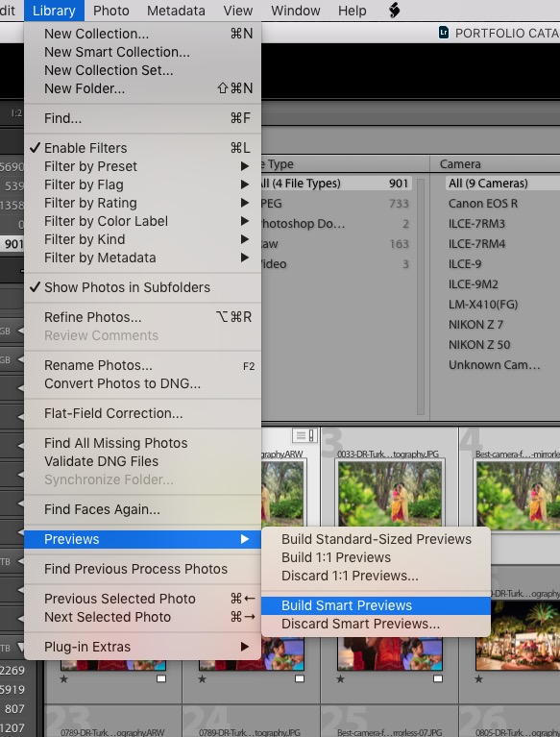The image size is (560, 737).
Task: Click the flag box under the third bottom thumbnail
Action: point(438,678)
